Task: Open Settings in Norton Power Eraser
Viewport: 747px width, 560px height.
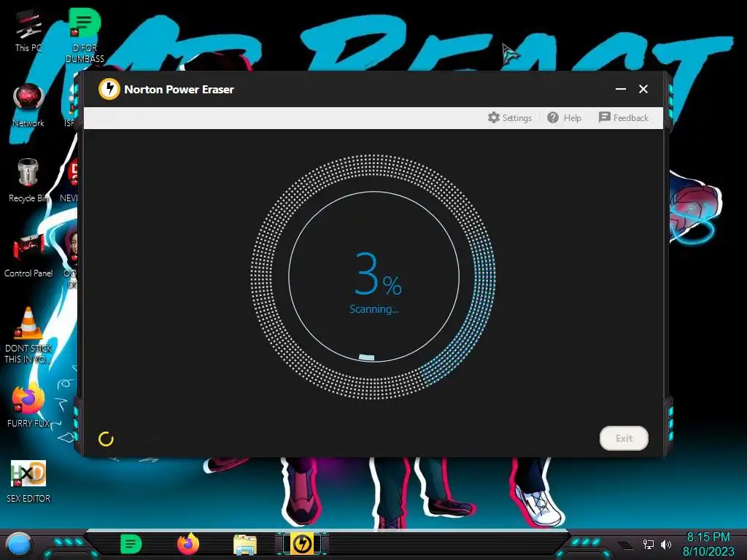Action: [510, 117]
